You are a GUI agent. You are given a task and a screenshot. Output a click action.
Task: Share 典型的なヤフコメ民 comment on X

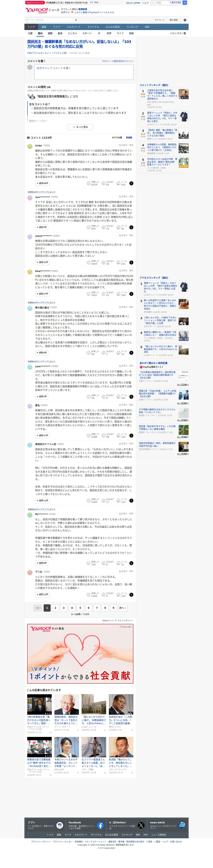pyautogui.click(x=131, y=501)
